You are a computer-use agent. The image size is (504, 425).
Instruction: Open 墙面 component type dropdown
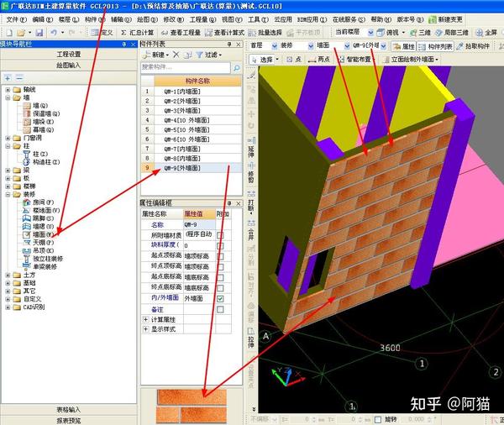pos(347,46)
